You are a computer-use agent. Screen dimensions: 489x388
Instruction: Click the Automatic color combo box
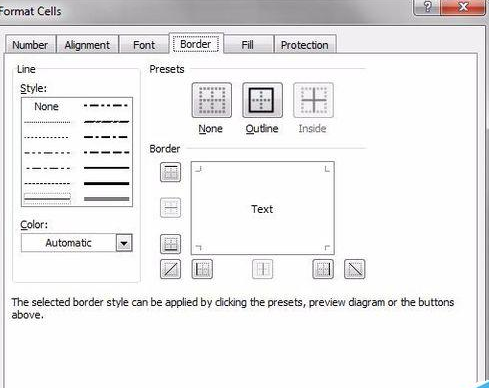pyautogui.click(x=77, y=243)
